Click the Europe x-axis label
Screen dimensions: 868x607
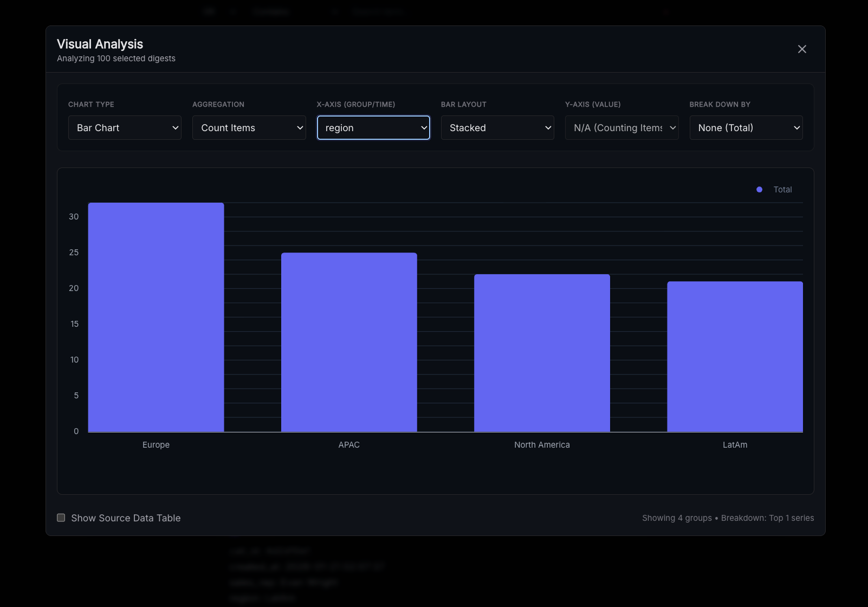click(x=156, y=445)
